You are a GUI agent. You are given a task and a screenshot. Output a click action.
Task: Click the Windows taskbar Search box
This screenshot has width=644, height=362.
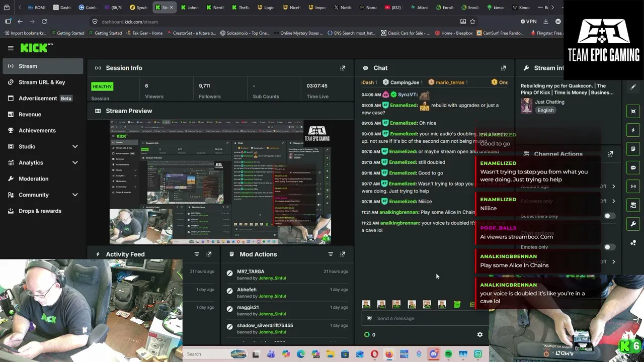click(x=216, y=354)
